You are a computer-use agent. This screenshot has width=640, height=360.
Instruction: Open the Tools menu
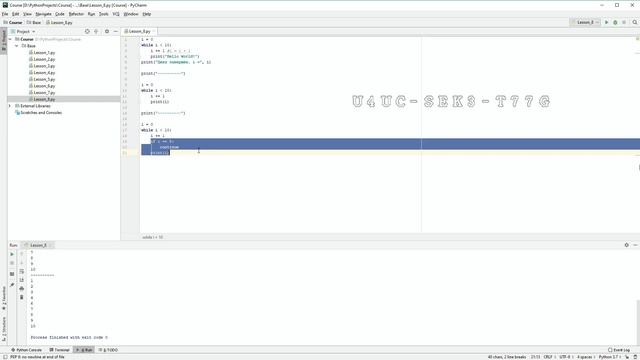(x=104, y=14)
